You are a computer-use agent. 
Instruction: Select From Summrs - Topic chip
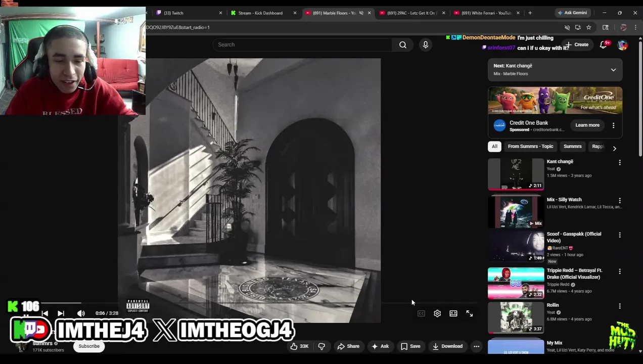pos(530,147)
